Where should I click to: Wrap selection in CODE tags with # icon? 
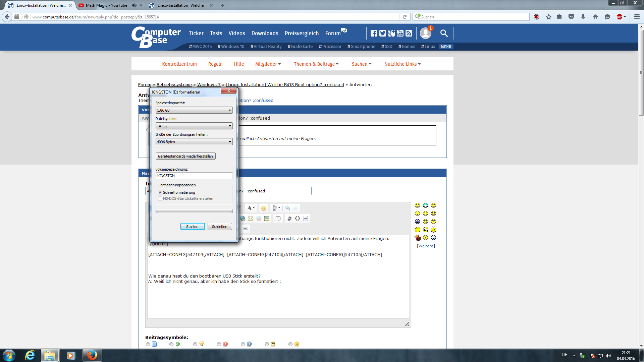289,219
